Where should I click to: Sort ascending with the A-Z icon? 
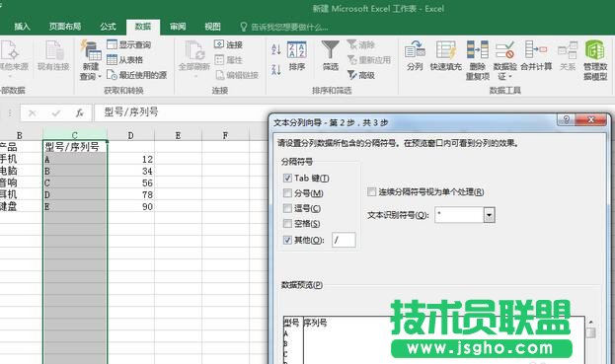point(276,49)
